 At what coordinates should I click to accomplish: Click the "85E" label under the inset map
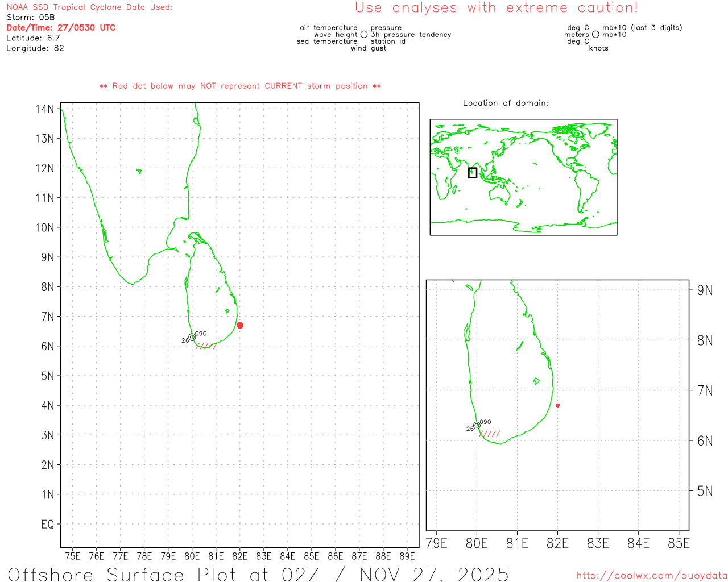pos(679,544)
